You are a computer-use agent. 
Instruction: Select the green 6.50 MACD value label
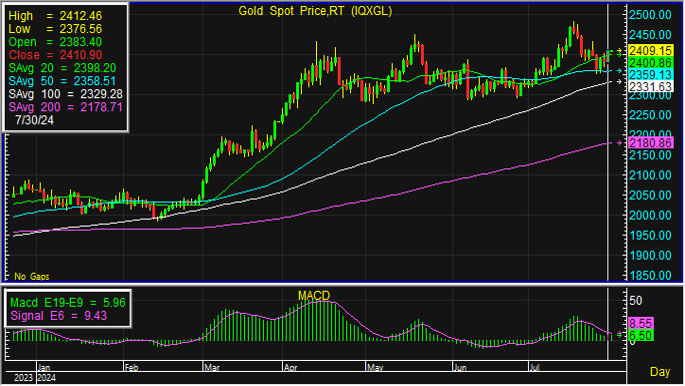[x=641, y=336]
